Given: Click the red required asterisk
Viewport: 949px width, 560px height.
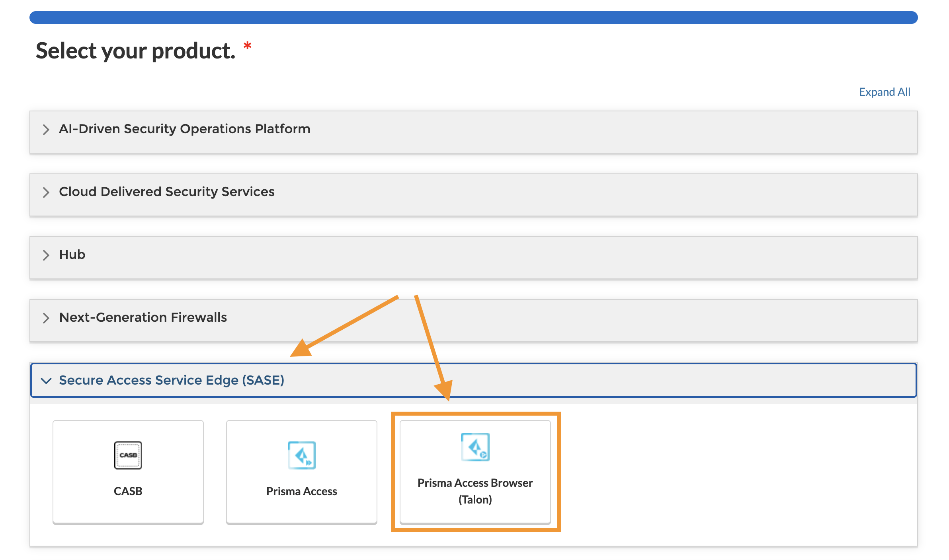Looking at the screenshot, I should pos(247,45).
